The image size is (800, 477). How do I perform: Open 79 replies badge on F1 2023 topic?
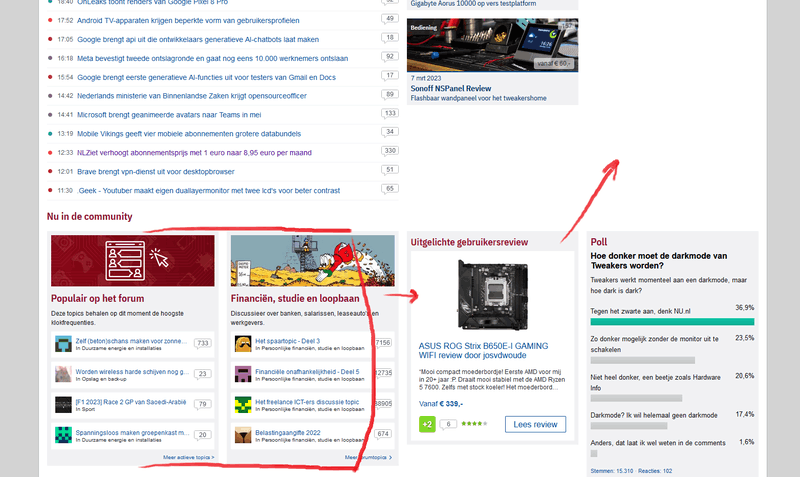(x=203, y=405)
